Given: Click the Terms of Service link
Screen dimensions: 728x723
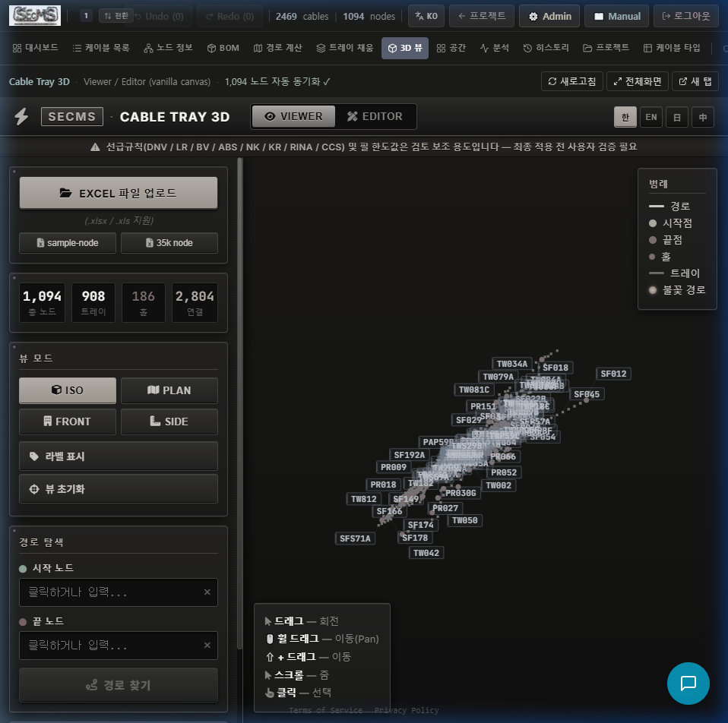Looking at the screenshot, I should coord(325,710).
